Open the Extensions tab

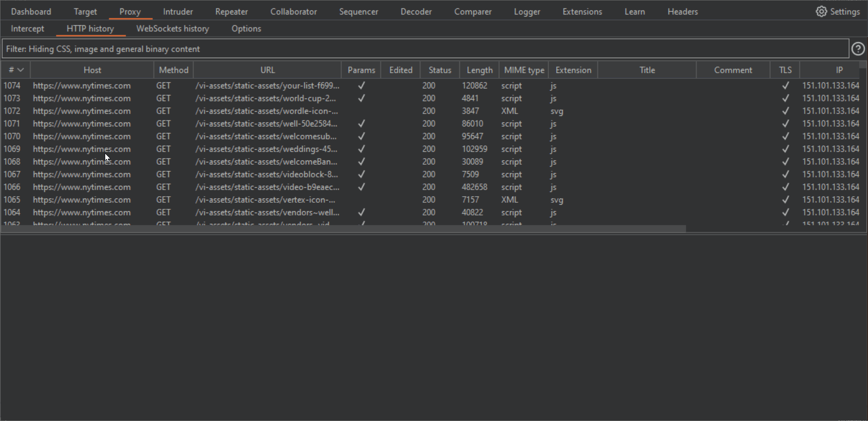[582, 11]
